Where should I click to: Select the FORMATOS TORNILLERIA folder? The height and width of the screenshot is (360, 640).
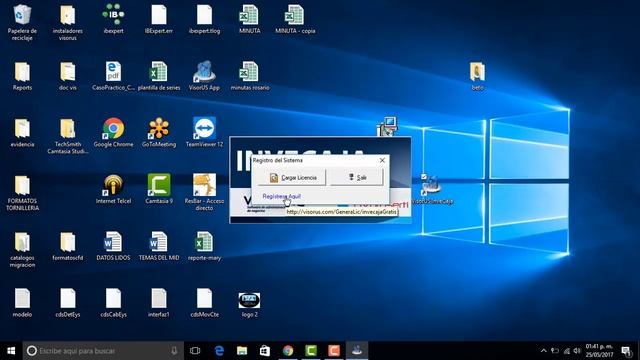(x=22, y=186)
